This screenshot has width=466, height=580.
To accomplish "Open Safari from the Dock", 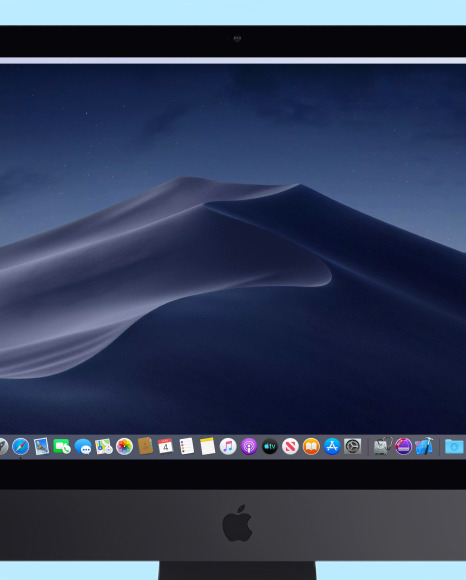I will coord(21,446).
